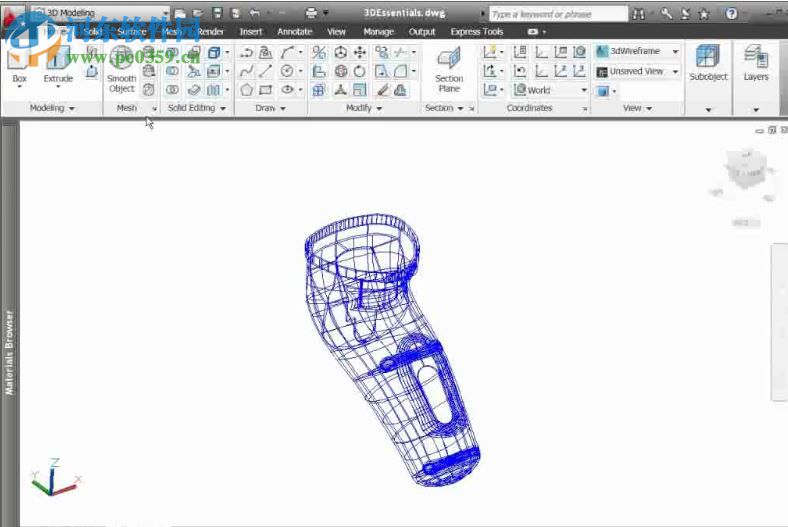Open the Coordinates panel dialog launcher arrow
The image size is (788, 527).
585,109
